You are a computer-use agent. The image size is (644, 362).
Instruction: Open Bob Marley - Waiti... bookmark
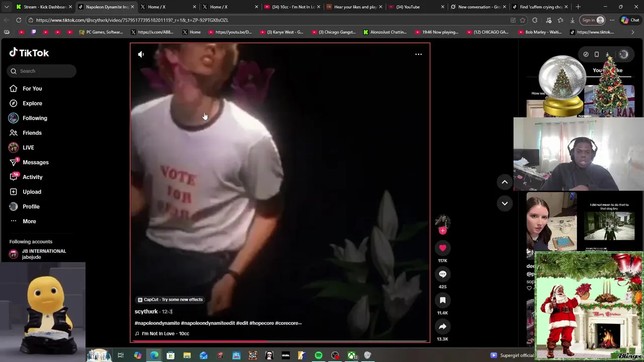[x=540, y=32]
